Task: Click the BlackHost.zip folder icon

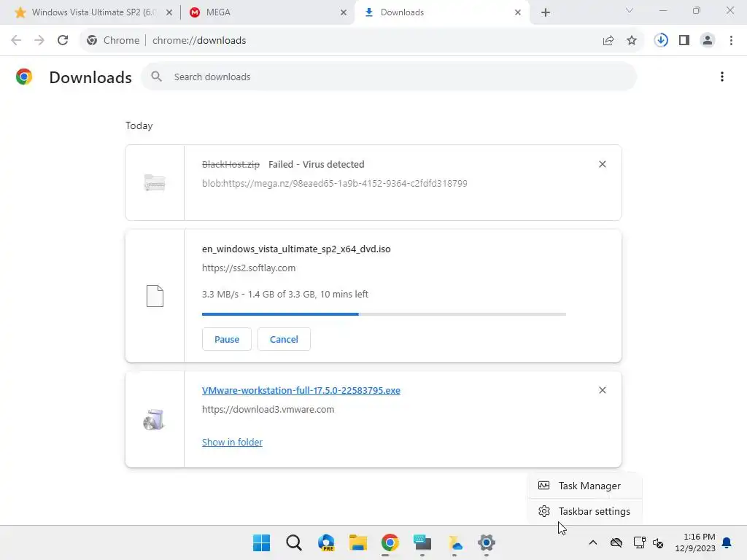Action: pyautogui.click(x=155, y=183)
